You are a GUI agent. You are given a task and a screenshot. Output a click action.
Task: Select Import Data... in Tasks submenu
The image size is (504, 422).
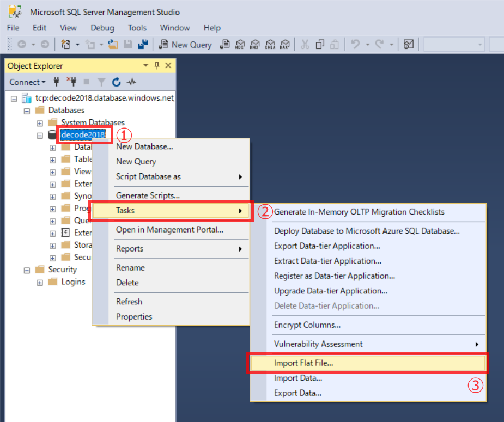point(368,378)
